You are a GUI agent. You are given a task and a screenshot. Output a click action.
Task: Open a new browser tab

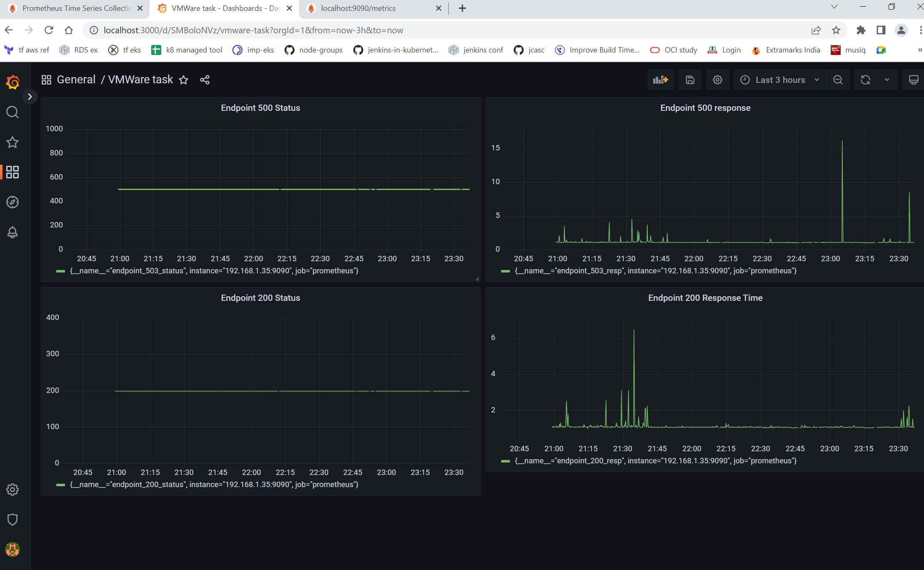pos(462,8)
